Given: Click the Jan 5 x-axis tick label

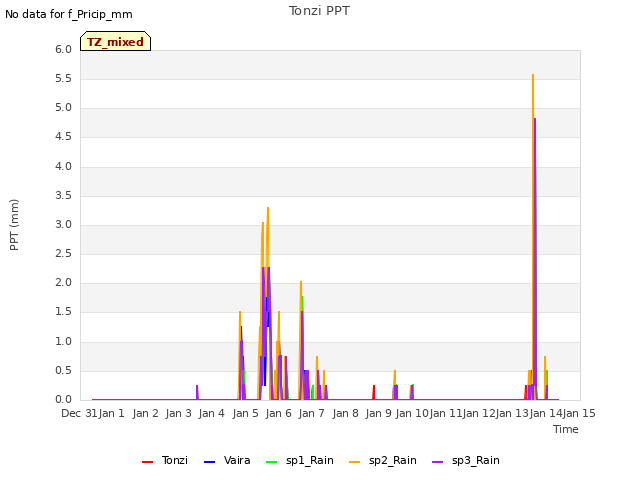Looking at the screenshot, I should click(x=245, y=413).
